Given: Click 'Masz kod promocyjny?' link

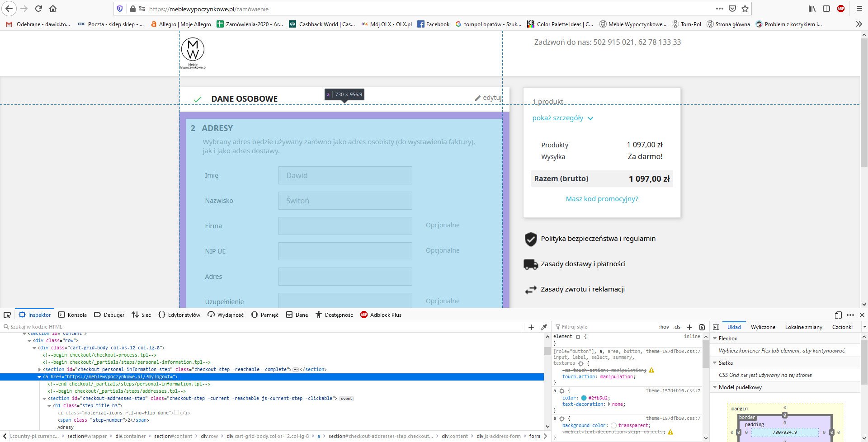Looking at the screenshot, I should click(x=602, y=199).
